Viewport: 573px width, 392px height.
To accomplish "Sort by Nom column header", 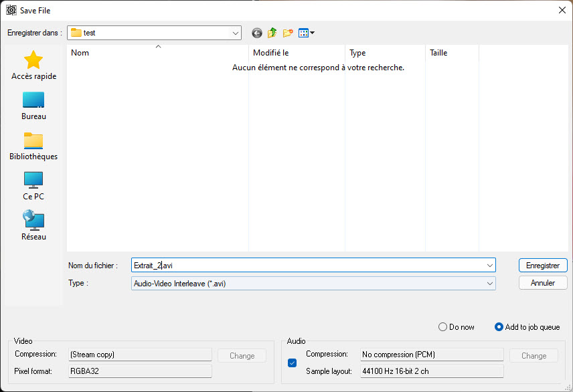I will tap(158, 53).
